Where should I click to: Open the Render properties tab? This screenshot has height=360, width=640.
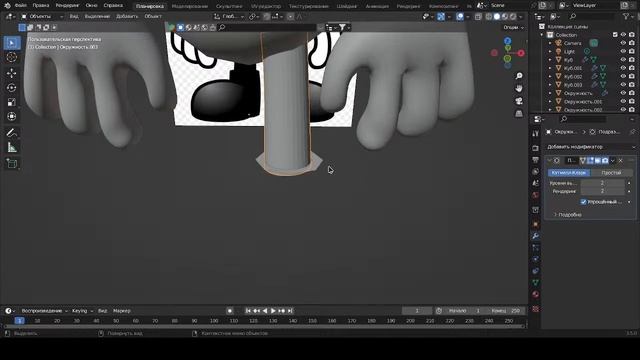(x=536, y=148)
